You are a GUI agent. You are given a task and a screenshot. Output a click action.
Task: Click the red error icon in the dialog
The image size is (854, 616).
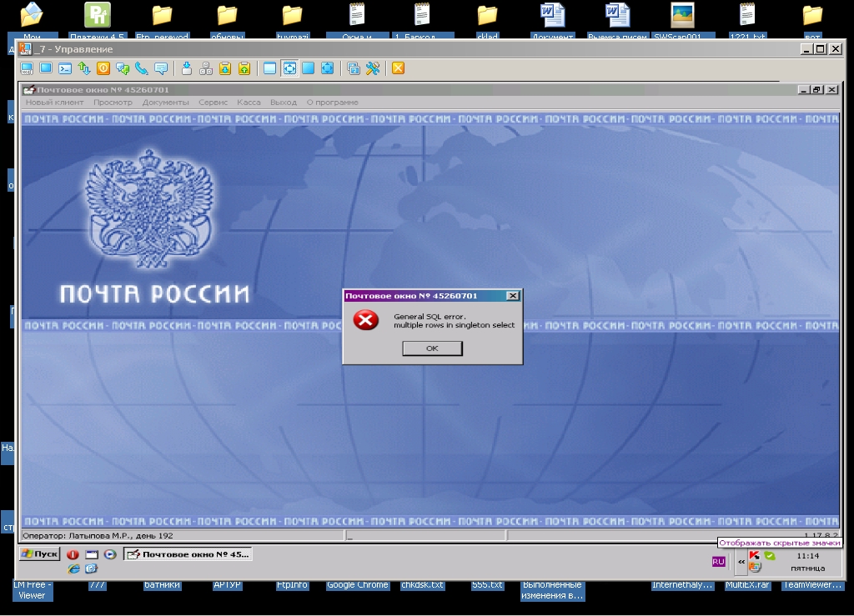(x=365, y=320)
